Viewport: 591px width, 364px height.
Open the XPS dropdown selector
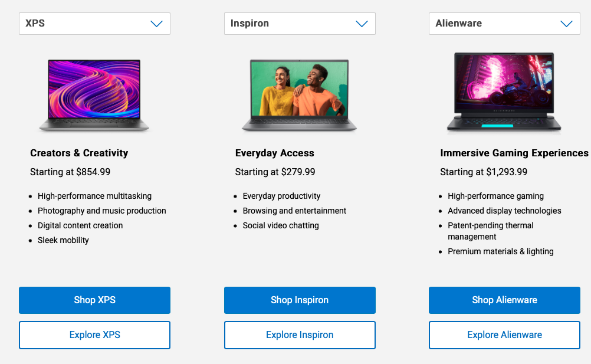(x=94, y=24)
